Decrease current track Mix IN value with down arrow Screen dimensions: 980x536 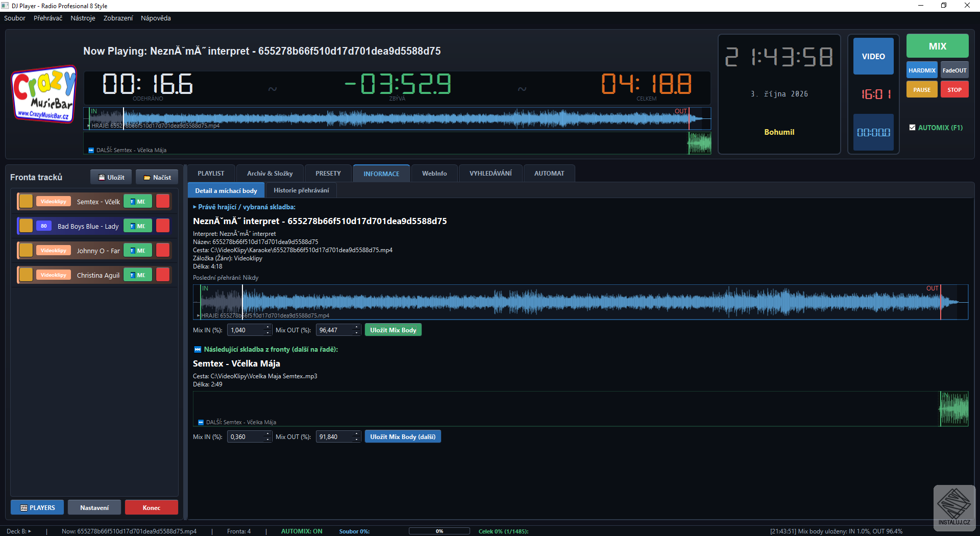tap(267, 333)
